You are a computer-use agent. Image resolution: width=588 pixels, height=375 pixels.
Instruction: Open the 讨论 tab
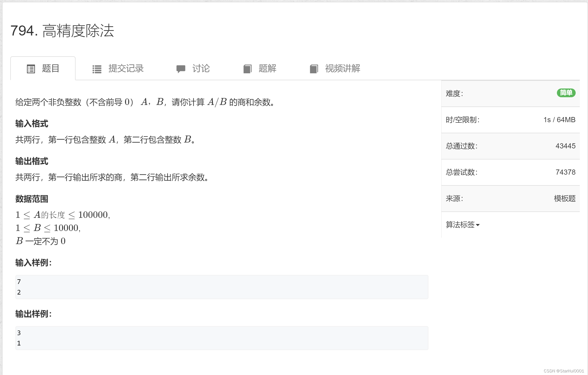tap(201, 68)
